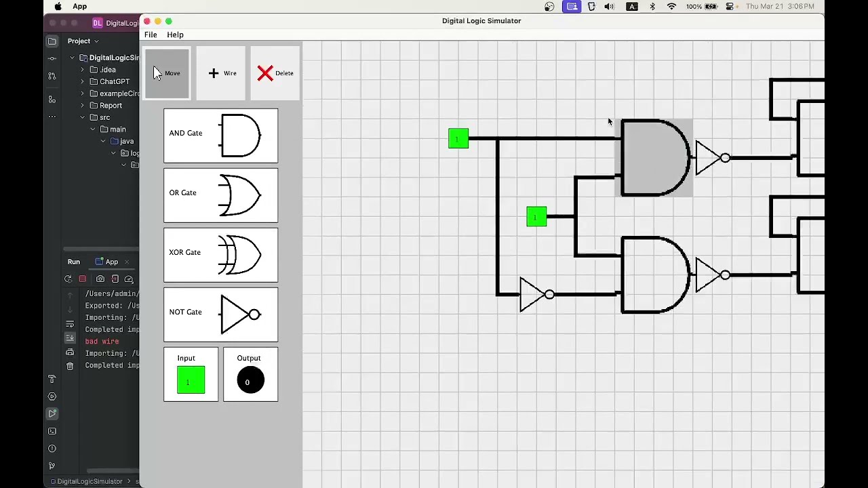Screen dimensions: 868x488
Task: Click the NOT gate on bottom-left wire
Action: coord(536,294)
